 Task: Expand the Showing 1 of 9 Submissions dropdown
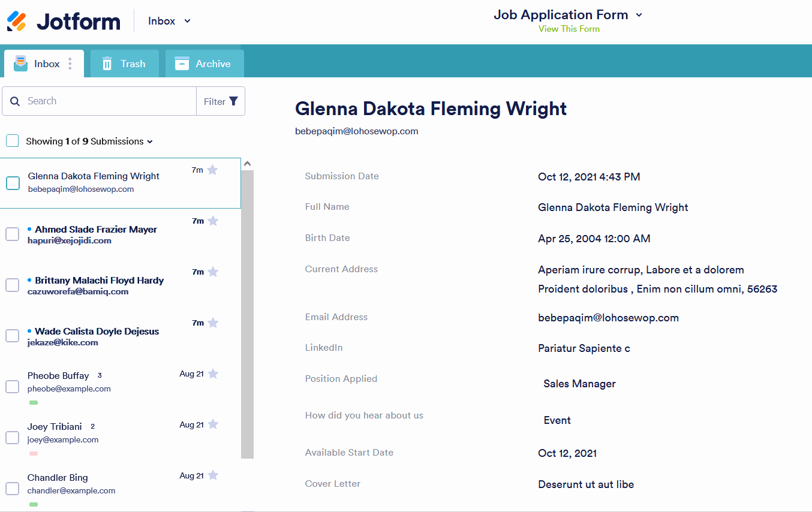pyautogui.click(x=150, y=141)
